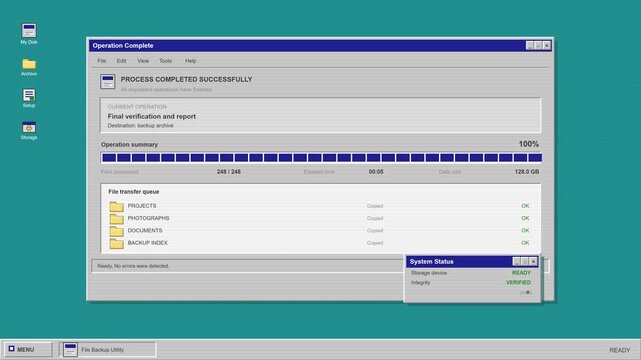Click the BACKUP INDEX folder icon
Screen dimensions: 641x360
[117, 243]
